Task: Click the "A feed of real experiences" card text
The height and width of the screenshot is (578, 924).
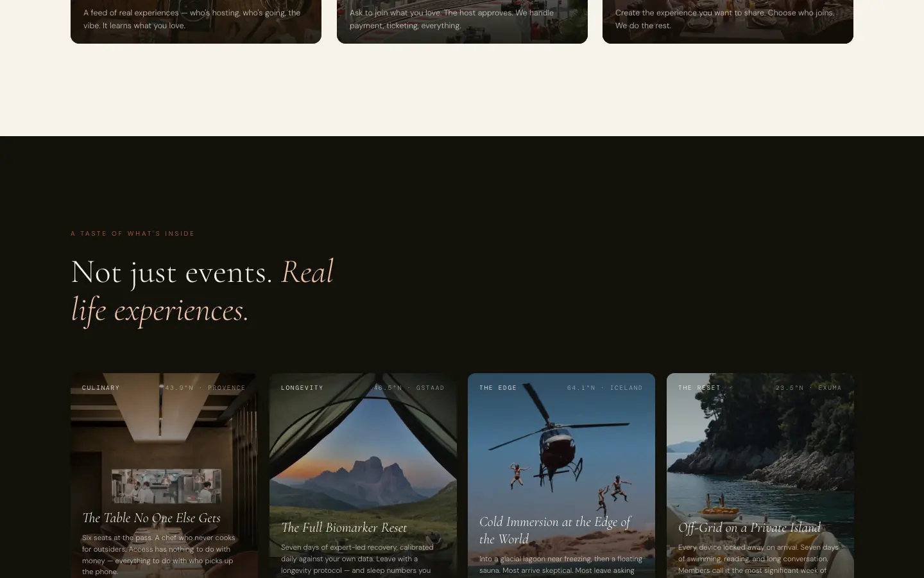Action: tap(192, 19)
